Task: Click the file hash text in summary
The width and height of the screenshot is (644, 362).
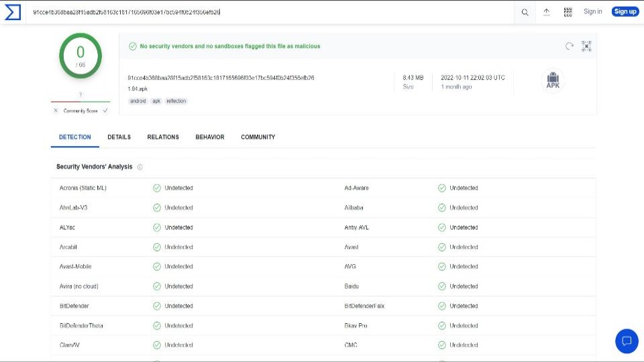Action: coord(221,78)
